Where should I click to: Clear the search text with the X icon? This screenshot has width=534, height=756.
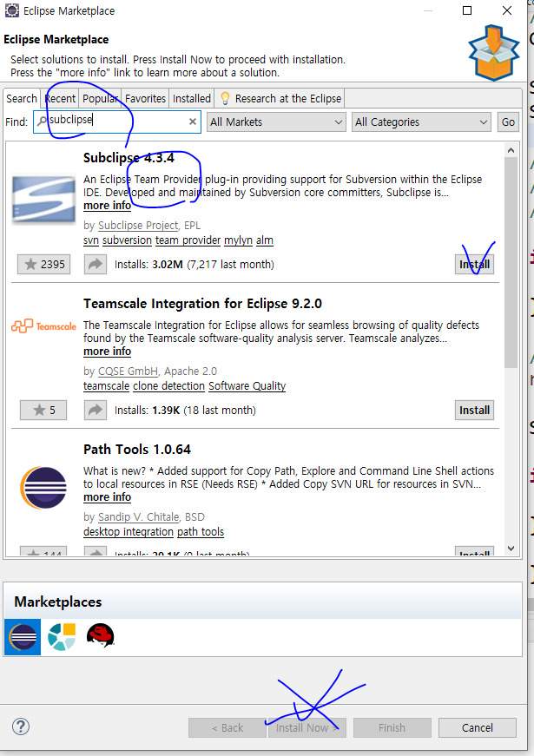[x=193, y=122]
